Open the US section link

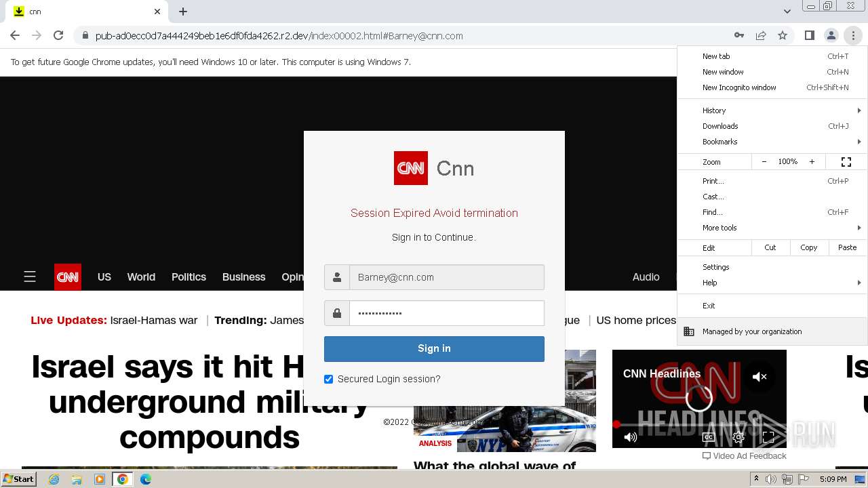coord(104,277)
